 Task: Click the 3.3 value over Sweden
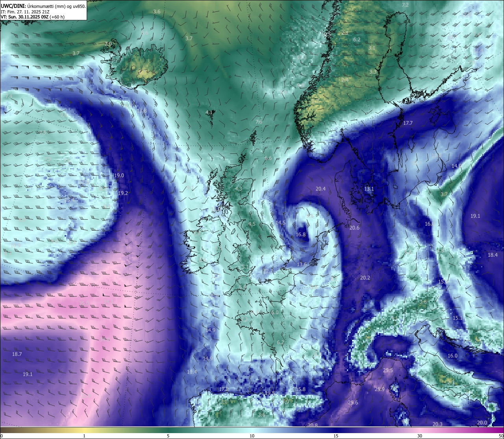pos(373,72)
